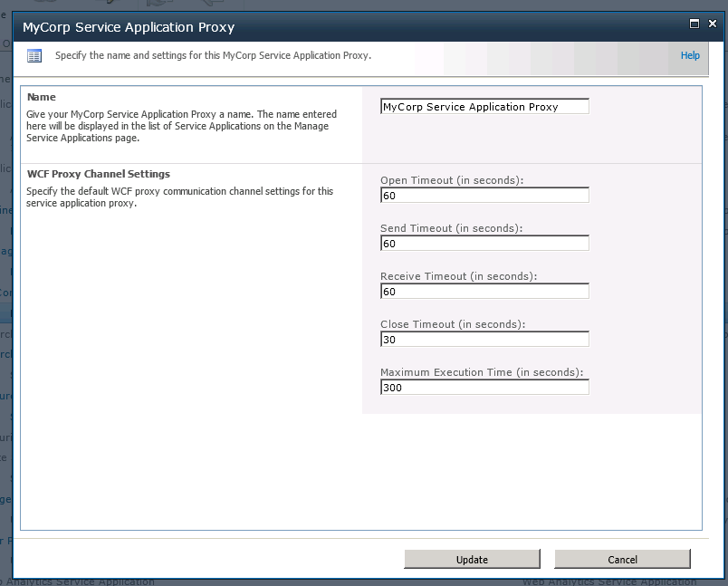Click the Close Timeout (in seconds) label
The height and width of the screenshot is (586, 728).
tap(453, 324)
